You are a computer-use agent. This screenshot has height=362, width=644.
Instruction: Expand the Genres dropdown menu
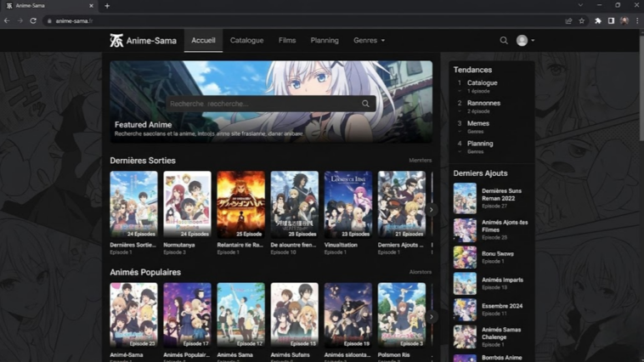point(369,41)
